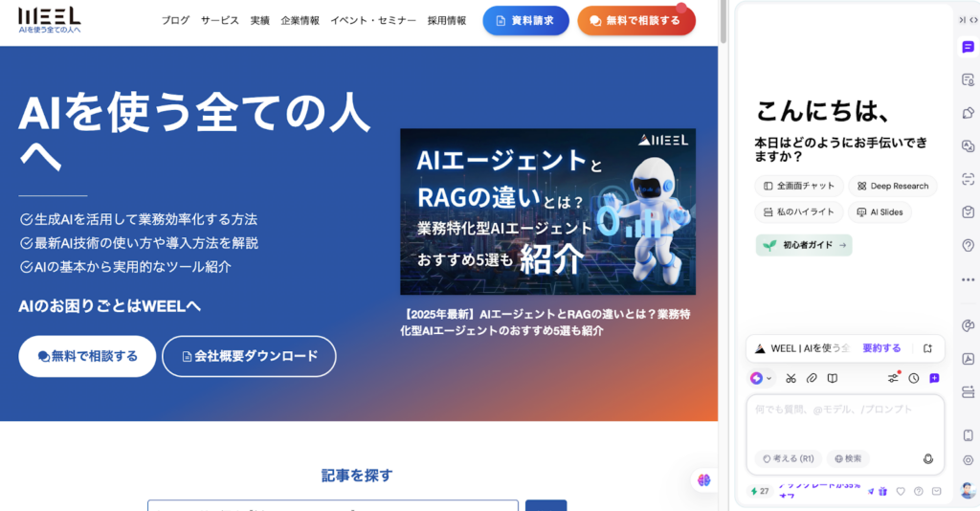Image resolution: width=980 pixels, height=511 pixels.
Task: Open the book prompt library icon
Action: pos(833,378)
